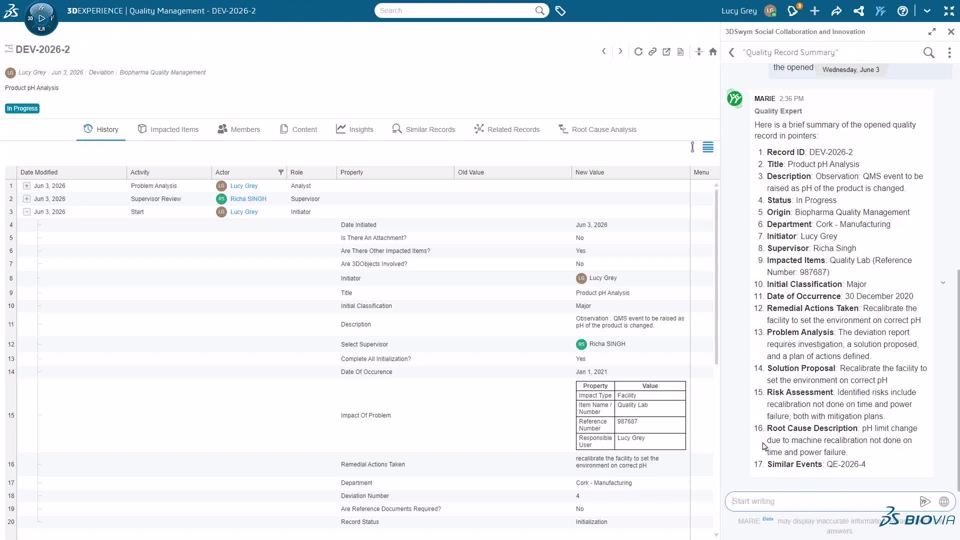The image size is (960, 540).
Task: Open the Members tab
Action: (x=239, y=129)
